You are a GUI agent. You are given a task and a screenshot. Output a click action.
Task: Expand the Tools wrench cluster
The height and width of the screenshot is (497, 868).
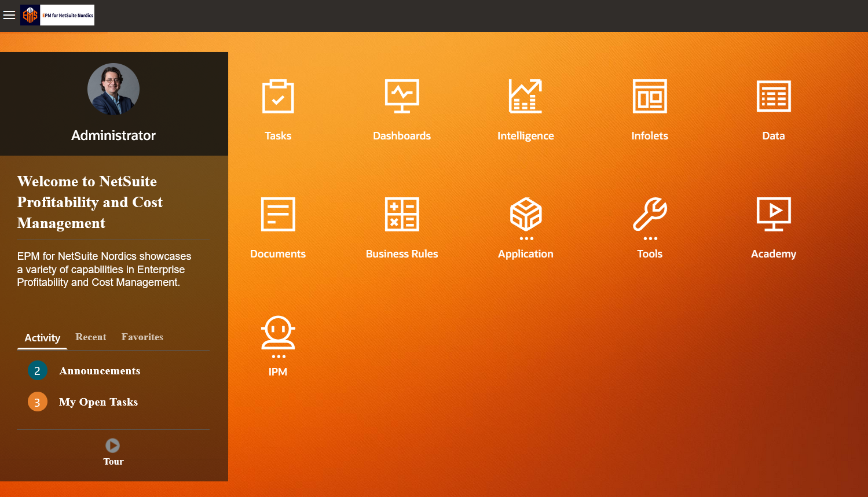pos(649,215)
